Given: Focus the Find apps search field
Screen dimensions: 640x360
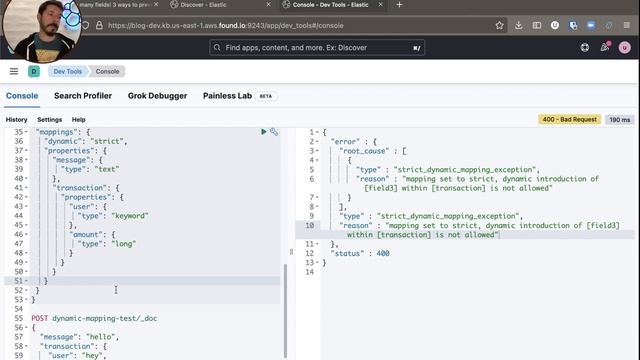Looking at the screenshot, I should tap(317, 48).
